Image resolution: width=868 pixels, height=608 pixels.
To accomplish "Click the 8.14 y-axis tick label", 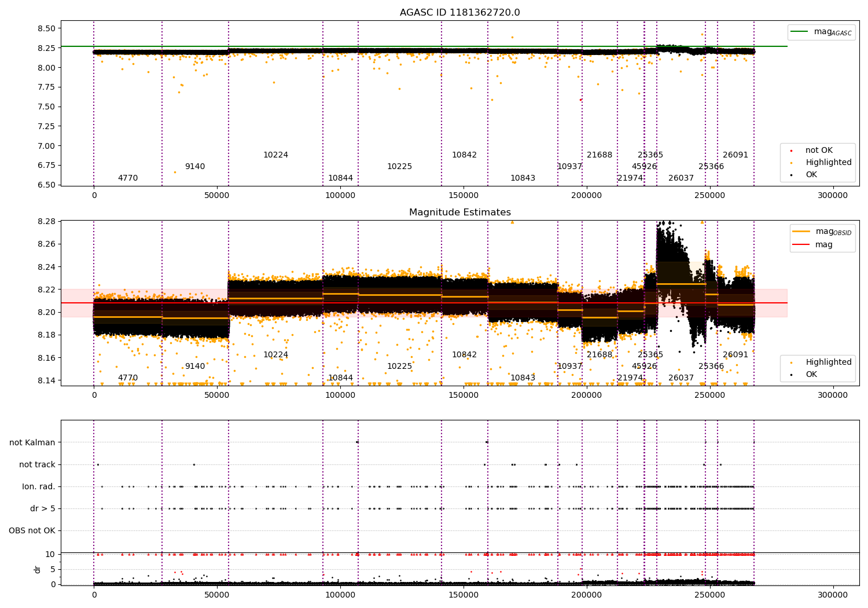I will coord(46,381).
